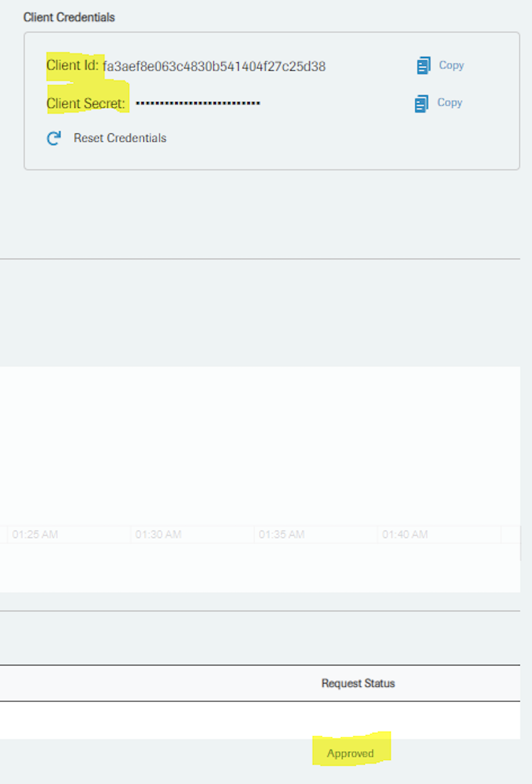Click the highlighted Approved status

350,753
